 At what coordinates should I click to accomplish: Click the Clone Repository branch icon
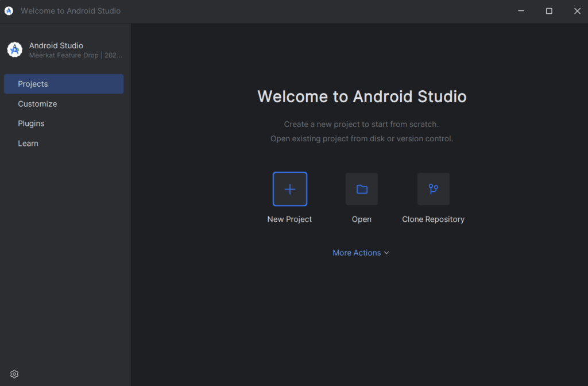click(434, 189)
